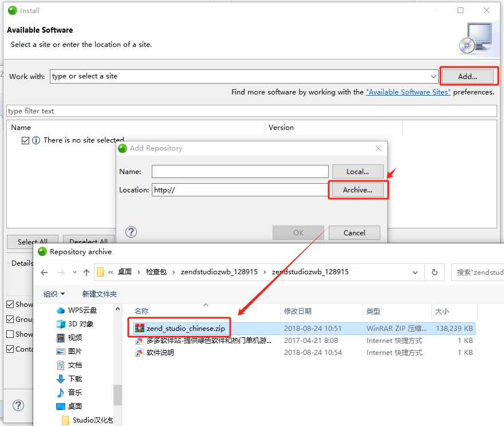Click Select All button in Install window
The width and height of the screenshot is (504, 426).
(x=33, y=242)
